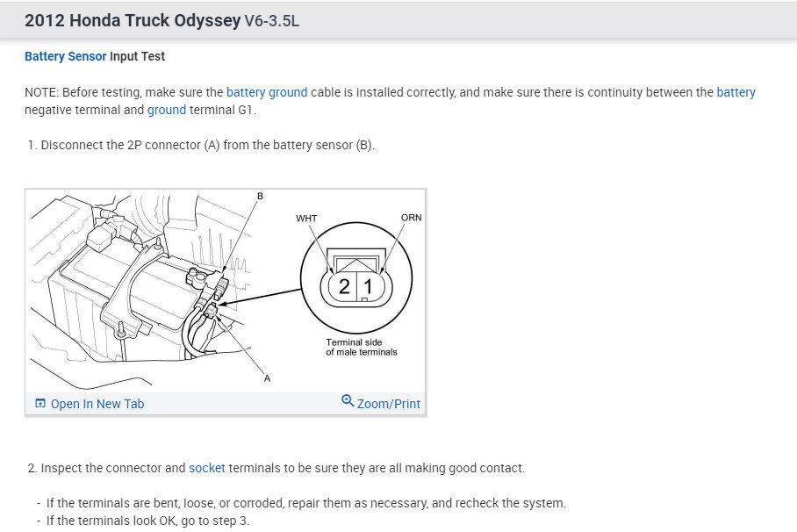
Task: Open the ground link before terminal G1
Action: (167, 110)
